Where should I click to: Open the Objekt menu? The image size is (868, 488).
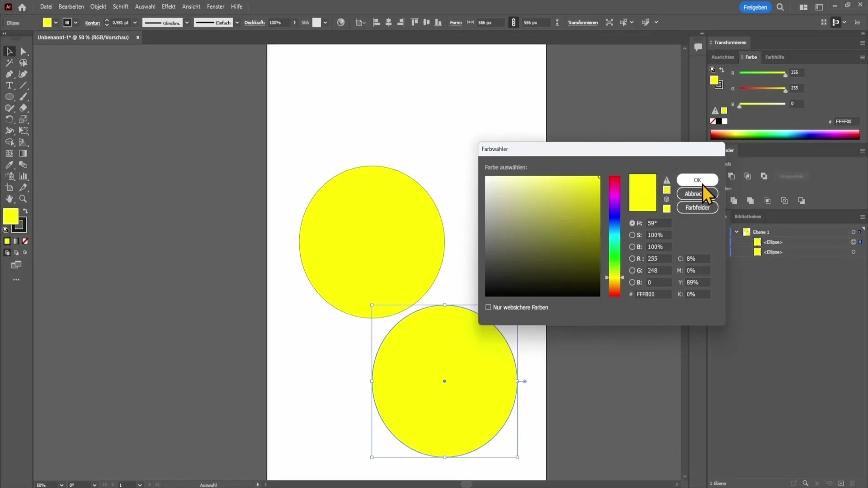tap(98, 7)
